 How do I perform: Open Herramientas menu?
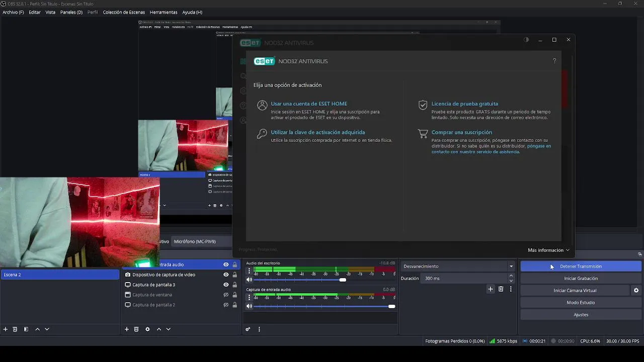click(x=164, y=12)
